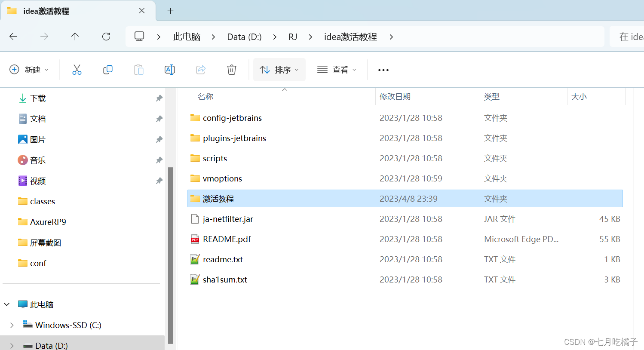
Task: Open 音乐 in quick access
Action: point(38,160)
